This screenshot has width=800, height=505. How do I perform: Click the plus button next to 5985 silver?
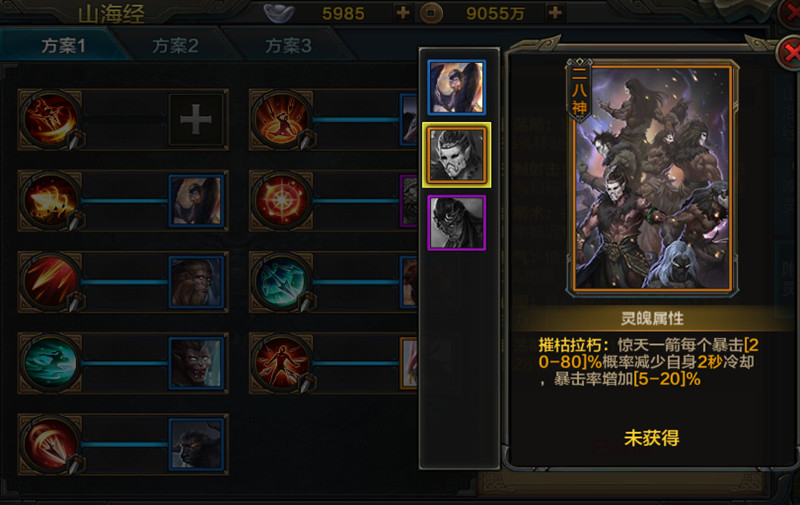[x=403, y=12]
